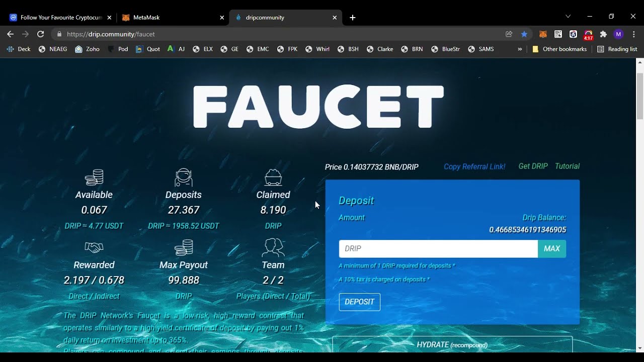Viewport: 644px width, 362px height.
Task: Click the MAX button
Action: pyautogui.click(x=552, y=249)
